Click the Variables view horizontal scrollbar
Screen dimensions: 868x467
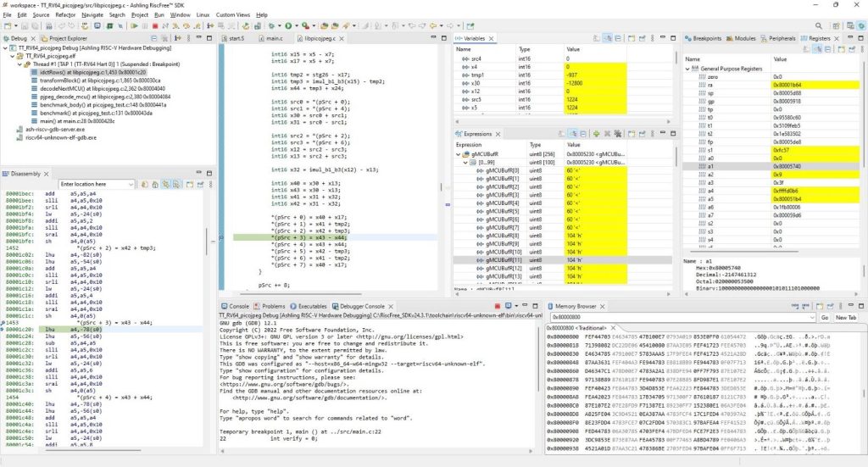click(x=563, y=121)
